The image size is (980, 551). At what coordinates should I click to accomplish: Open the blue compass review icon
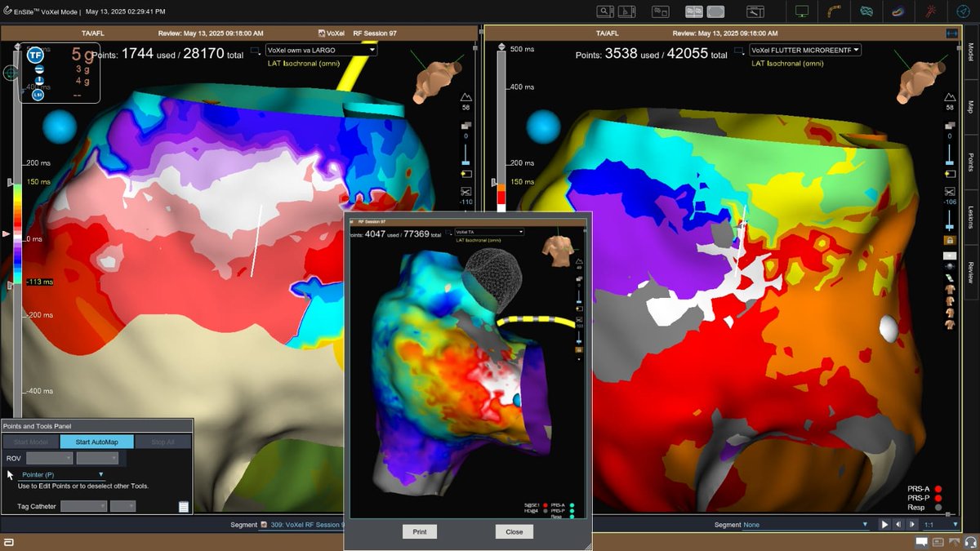[x=962, y=11]
